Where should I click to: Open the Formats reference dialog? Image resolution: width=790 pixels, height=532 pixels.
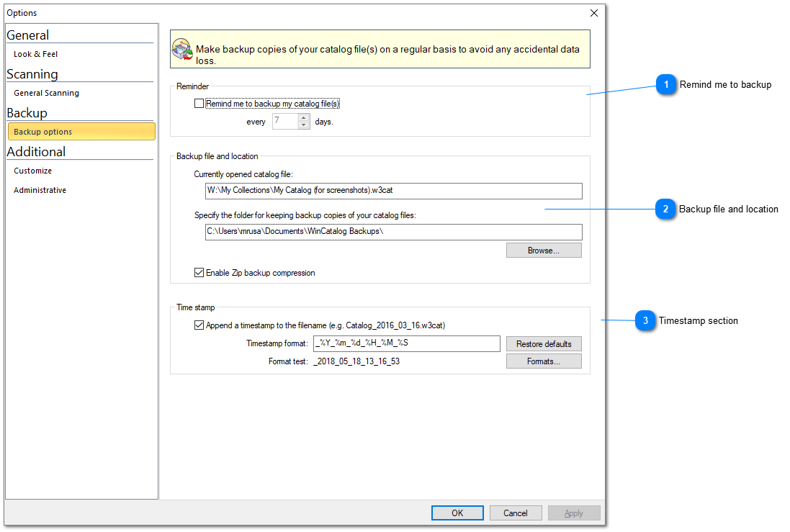pyautogui.click(x=544, y=361)
